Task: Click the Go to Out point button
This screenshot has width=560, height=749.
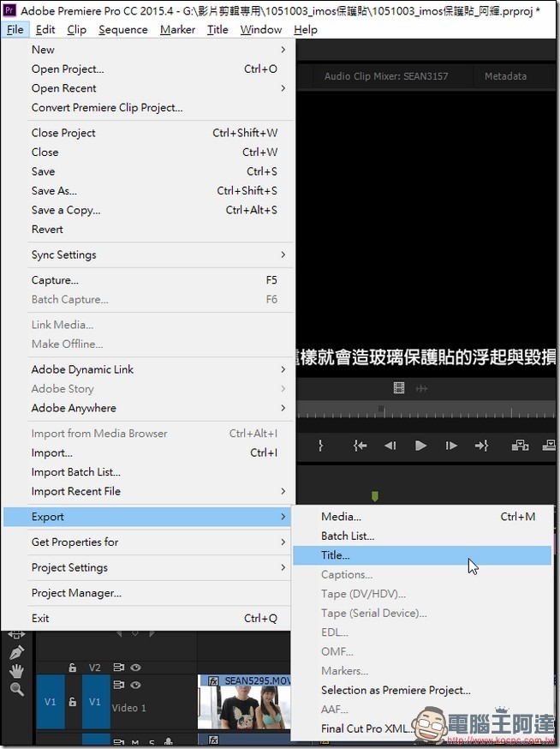Action: pyautogui.click(x=481, y=446)
